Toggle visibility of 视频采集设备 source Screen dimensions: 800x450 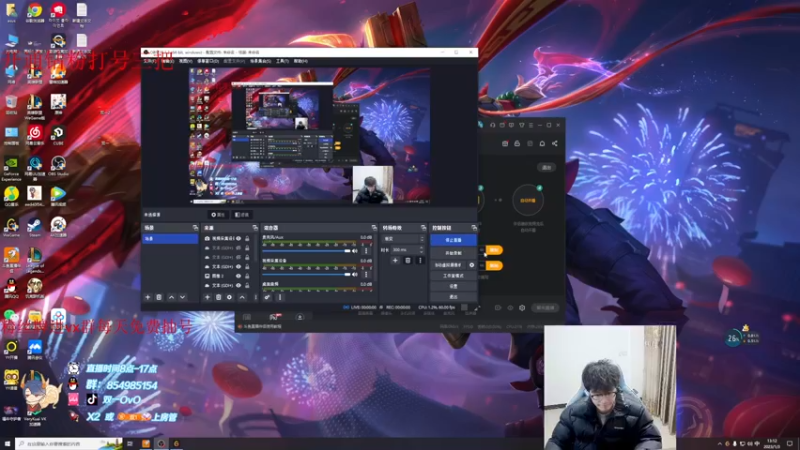point(238,238)
